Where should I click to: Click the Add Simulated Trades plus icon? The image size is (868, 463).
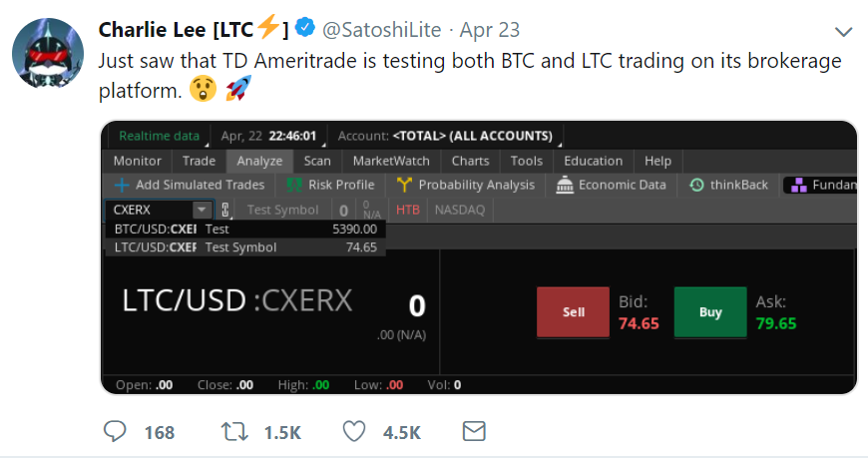click(122, 185)
